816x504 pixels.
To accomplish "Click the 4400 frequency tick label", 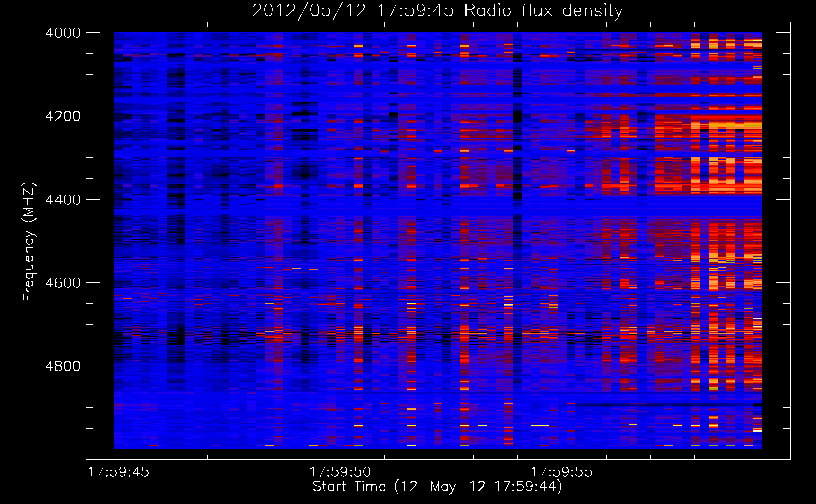I will [63, 200].
